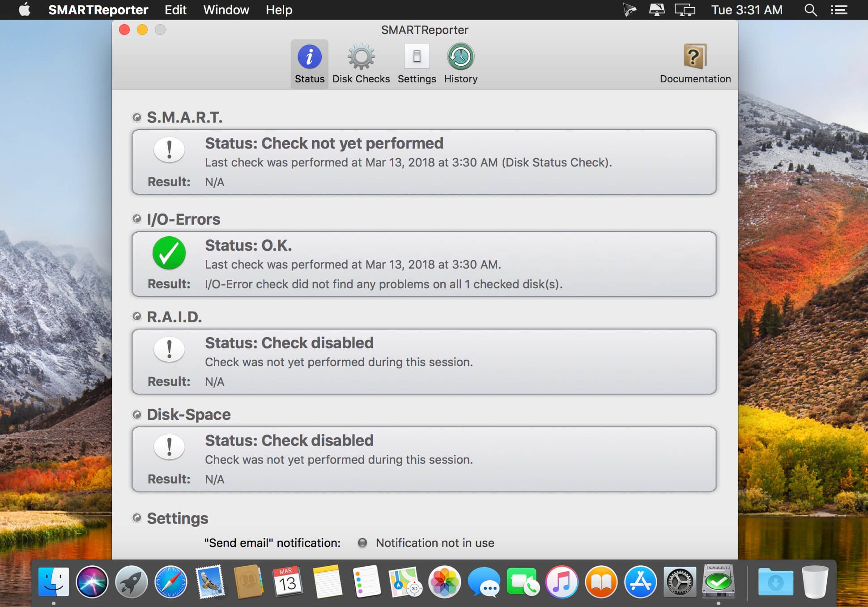
Task: Click the R.A.I.D. exclamation status icon
Action: point(169,350)
